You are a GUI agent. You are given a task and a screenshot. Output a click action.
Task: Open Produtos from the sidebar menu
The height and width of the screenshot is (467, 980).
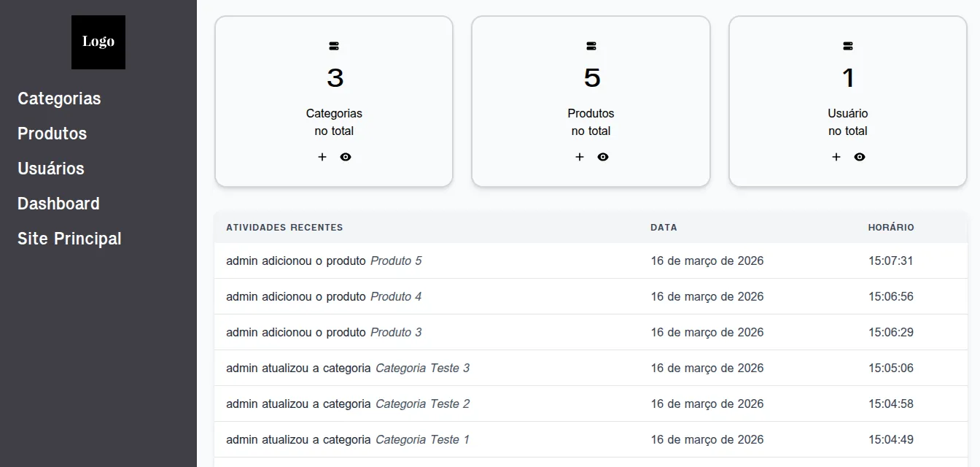[x=52, y=133]
